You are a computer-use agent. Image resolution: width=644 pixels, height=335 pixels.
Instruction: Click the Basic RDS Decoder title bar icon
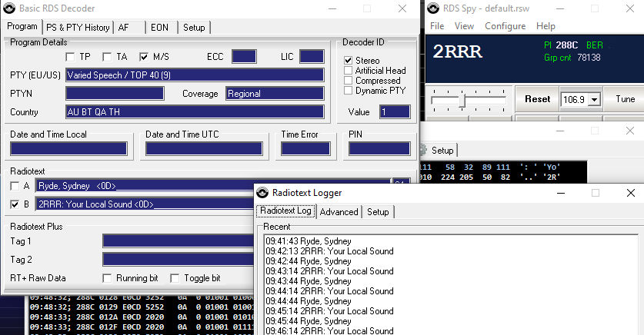[10, 8]
